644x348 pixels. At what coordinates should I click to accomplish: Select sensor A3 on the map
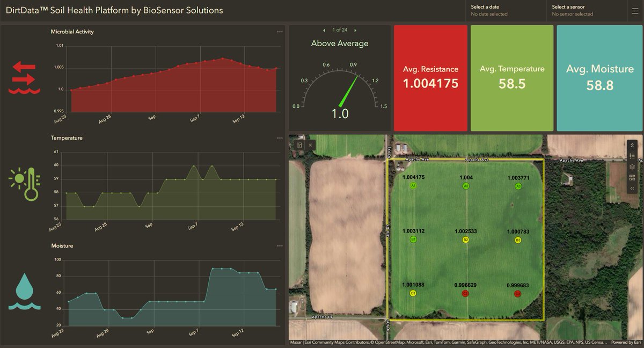point(518,186)
